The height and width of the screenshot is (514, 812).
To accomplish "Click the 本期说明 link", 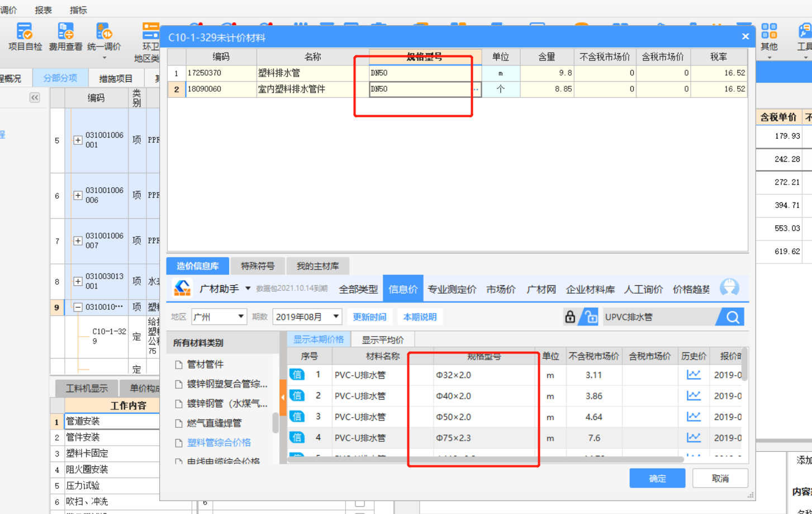I will (x=420, y=317).
